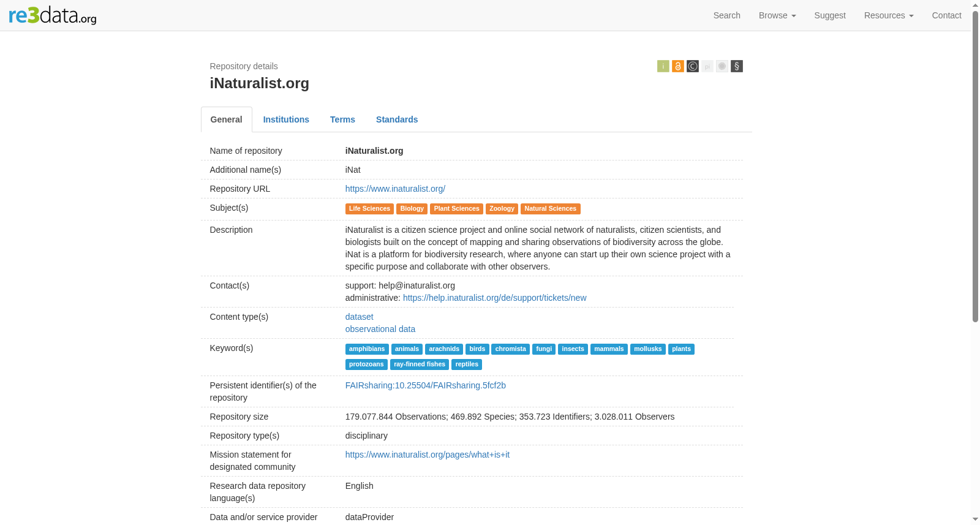Image resolution: width=980 pixels, height=525 pixels.
Task: Click the Plant Sciences subject tag
Action: point(457,209)
